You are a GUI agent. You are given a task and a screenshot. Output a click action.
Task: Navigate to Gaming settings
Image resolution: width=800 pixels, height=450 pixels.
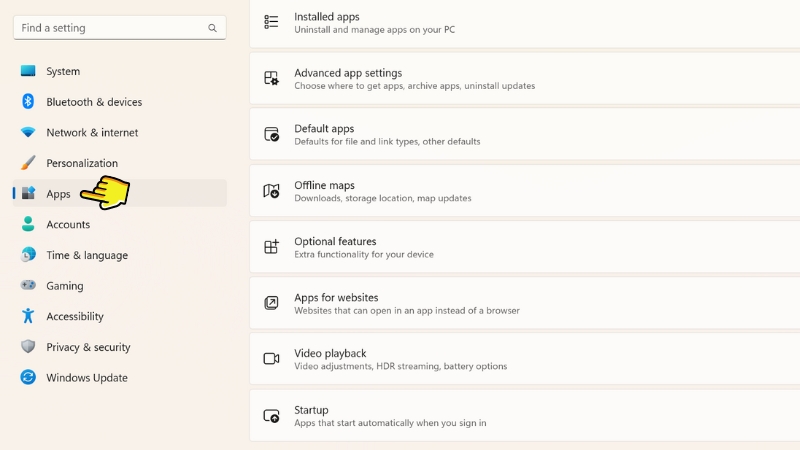coord(64,286)
